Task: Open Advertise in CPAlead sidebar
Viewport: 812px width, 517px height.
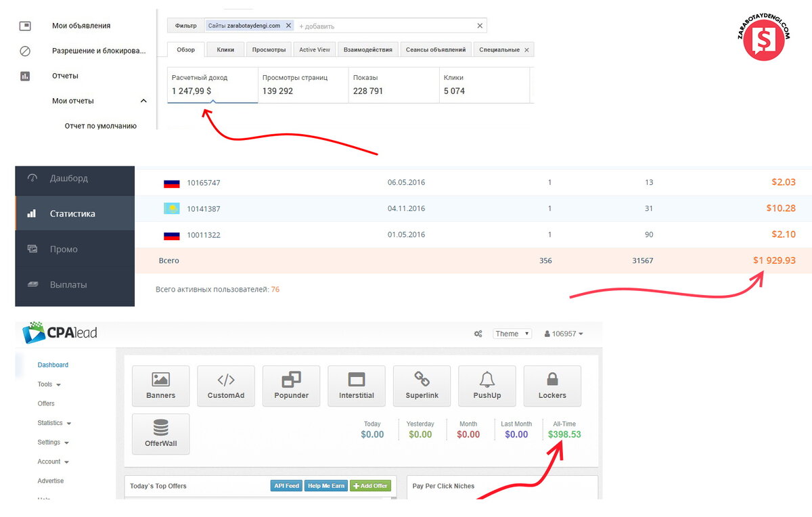Action: pos(51,481)
